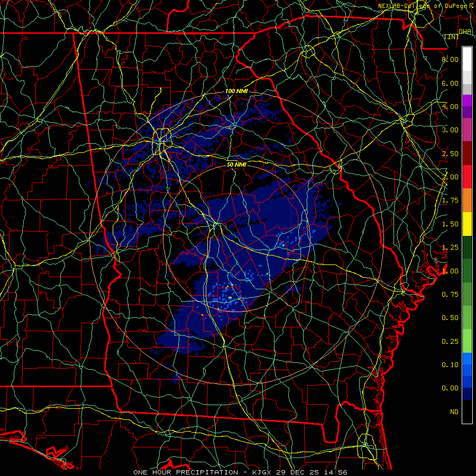Click the 0.25 legend value
Image resolution: width=476 pixels, height=476 pixels.
[x=450, y=342]
